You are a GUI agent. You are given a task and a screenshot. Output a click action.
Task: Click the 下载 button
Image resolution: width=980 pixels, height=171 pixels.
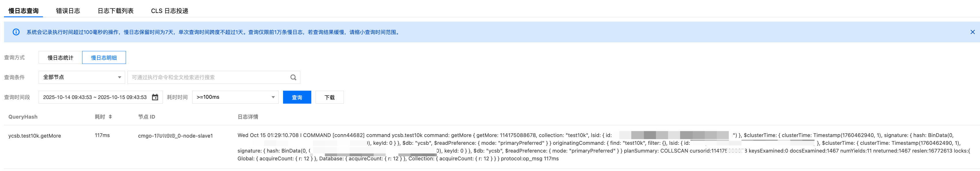pyautogui.click(x=329, y=98)
